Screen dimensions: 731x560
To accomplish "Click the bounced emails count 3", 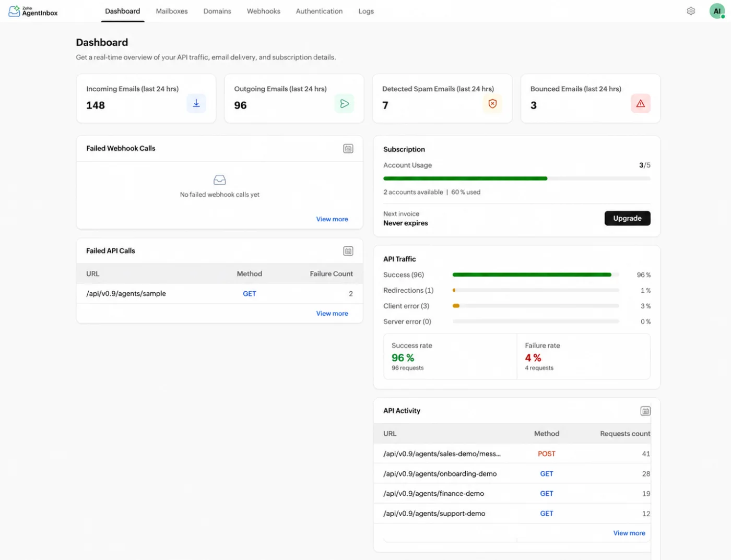I will coord(534,105).
